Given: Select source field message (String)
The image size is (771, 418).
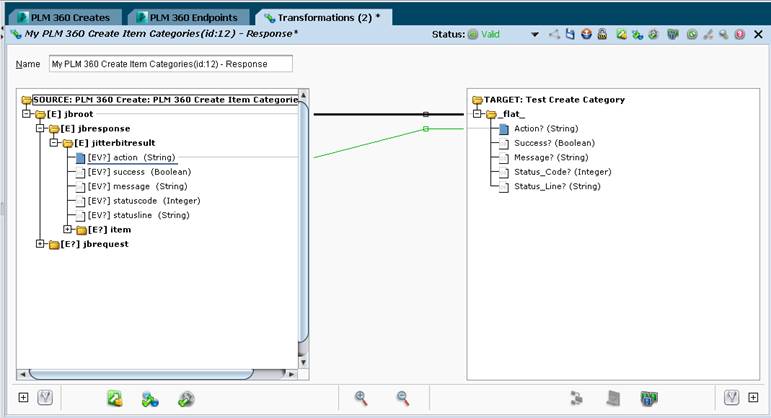Looking at the screenshot, I should (137, 186).
